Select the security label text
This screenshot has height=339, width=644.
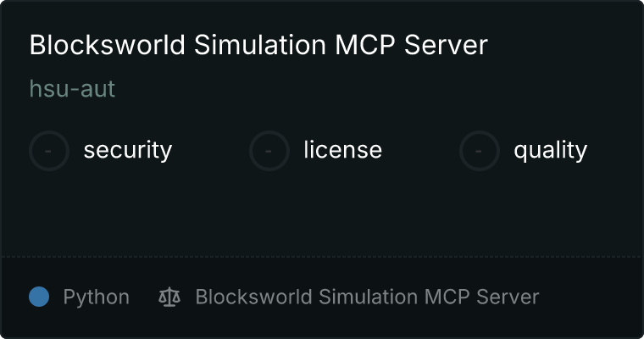[128, 150]
